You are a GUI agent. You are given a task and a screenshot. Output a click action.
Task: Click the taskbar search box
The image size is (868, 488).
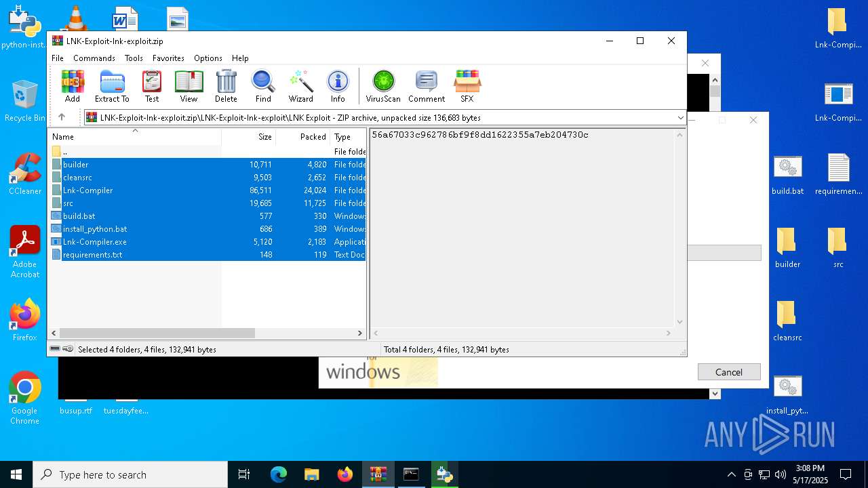130,474
